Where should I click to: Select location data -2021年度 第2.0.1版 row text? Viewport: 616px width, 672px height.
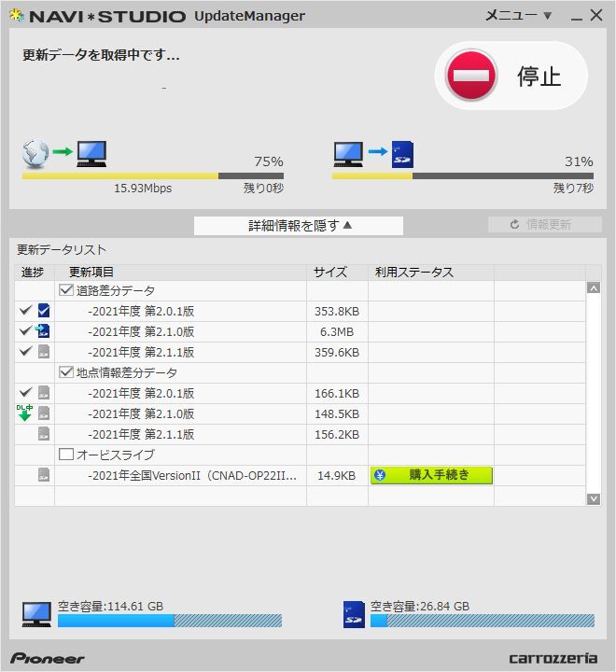point(141,394)
